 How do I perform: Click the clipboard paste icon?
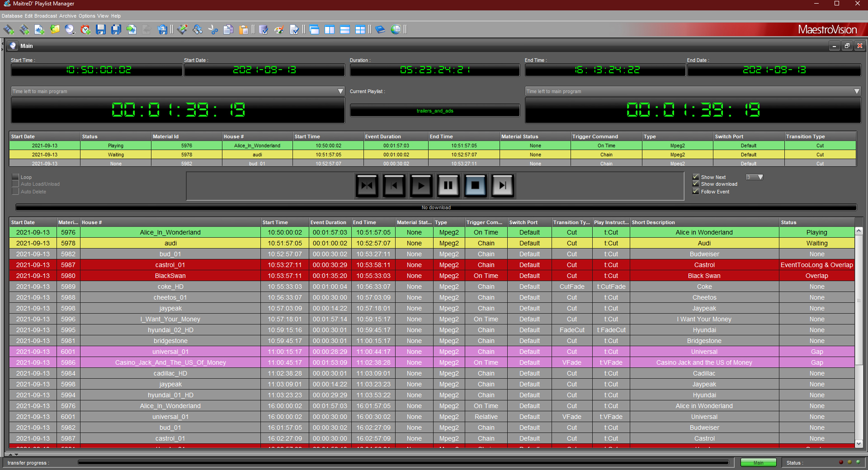click(244, 30)
